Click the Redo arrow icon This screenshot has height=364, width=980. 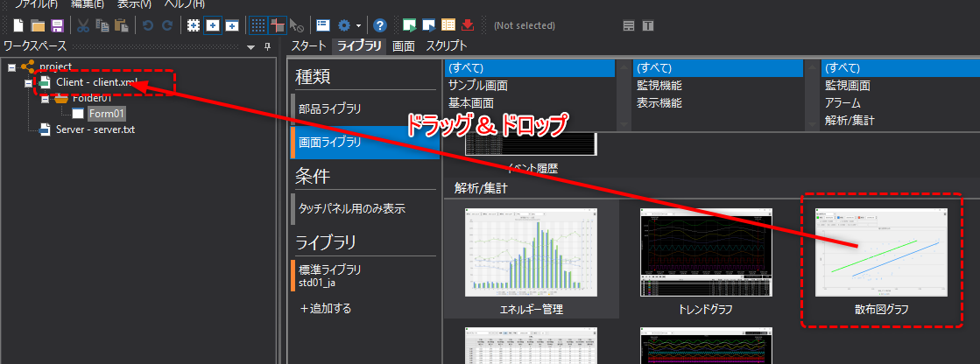[167, 25]
